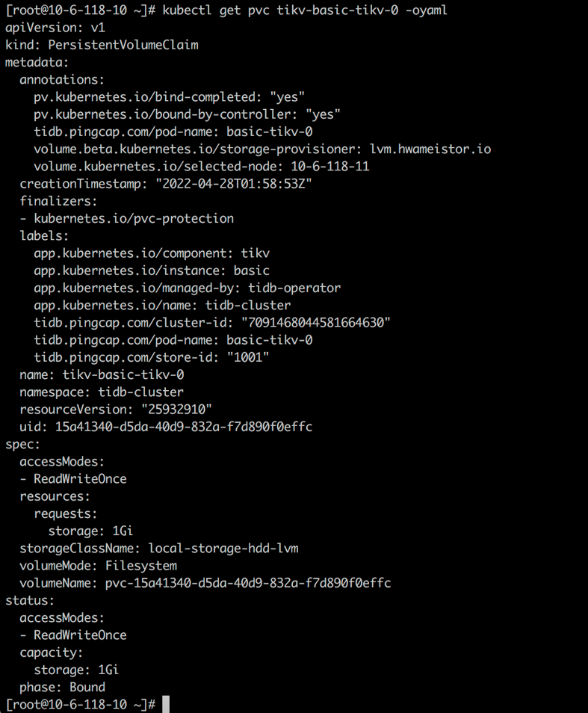The width and height of the screenshot is (588, 713).
Task: Click the 'phase: Bound' status line
Action: tap(62, 687)
